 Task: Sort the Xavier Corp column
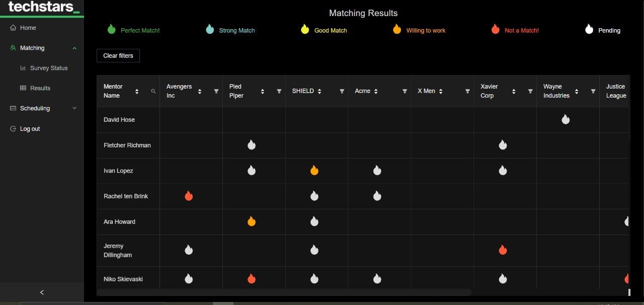[x=514, y=91]
